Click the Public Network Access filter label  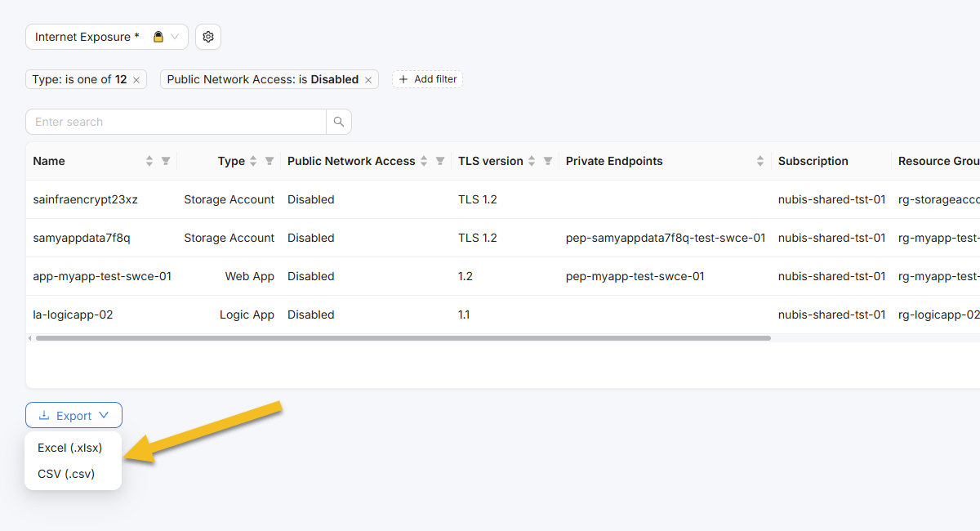coord(263,79)
